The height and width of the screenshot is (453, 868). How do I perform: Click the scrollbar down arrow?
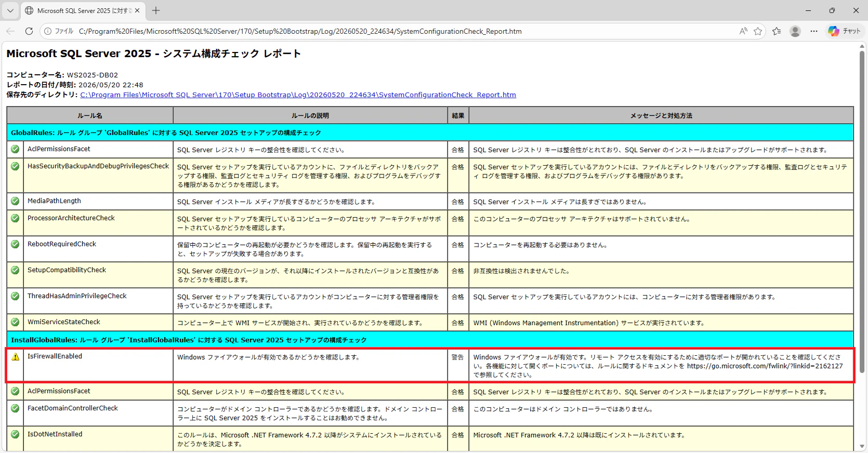coord(862,447)
